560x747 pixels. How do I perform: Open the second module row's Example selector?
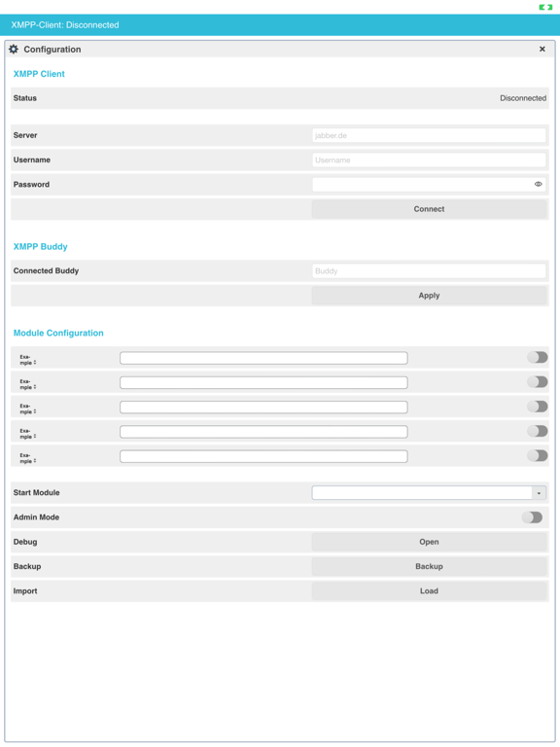[27, 384]
